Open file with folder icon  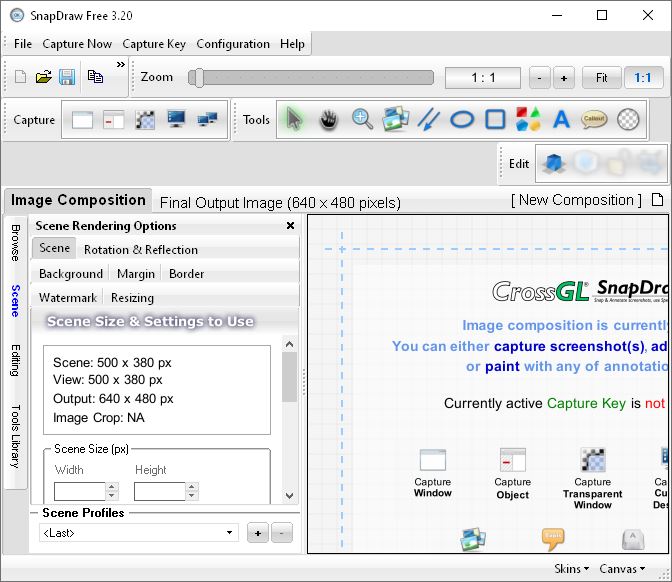43,77
